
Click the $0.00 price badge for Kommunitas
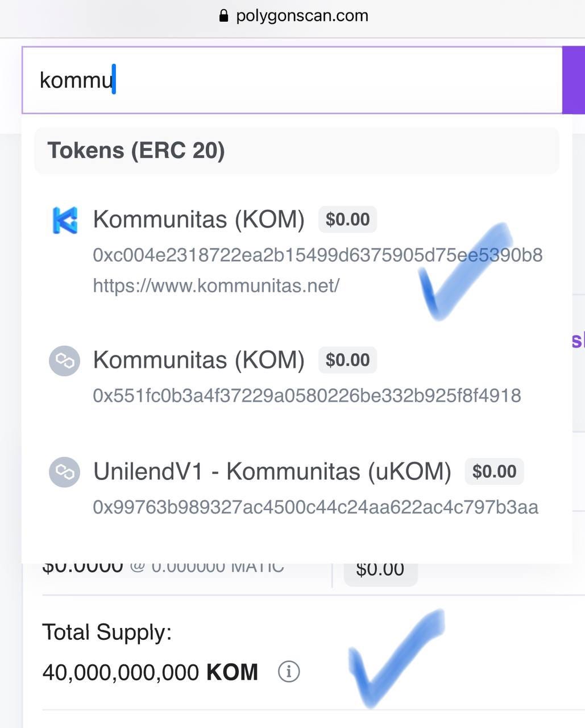[x=347, y=219]
